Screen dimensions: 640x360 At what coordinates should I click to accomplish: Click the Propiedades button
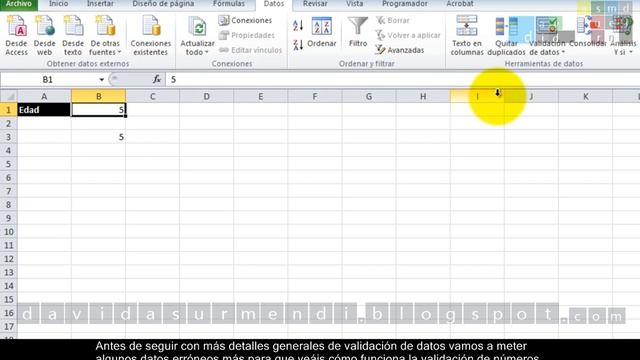click(x=247, y=36)
